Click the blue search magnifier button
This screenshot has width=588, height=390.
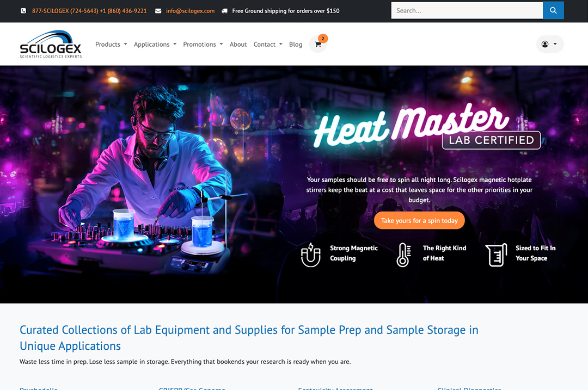[553, 10]
